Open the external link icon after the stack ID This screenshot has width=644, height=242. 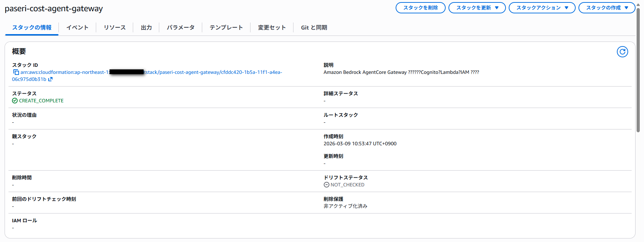coord(50,79)
